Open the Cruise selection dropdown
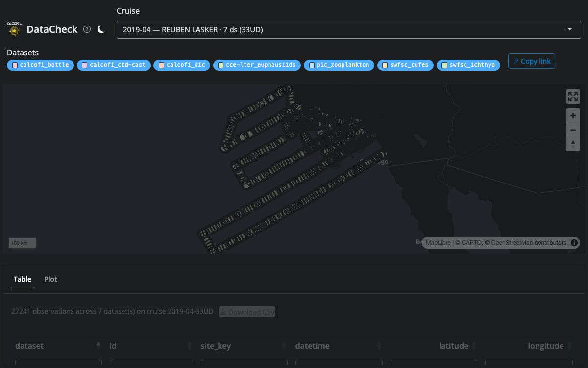588x368 pixels. coord(349,29)
